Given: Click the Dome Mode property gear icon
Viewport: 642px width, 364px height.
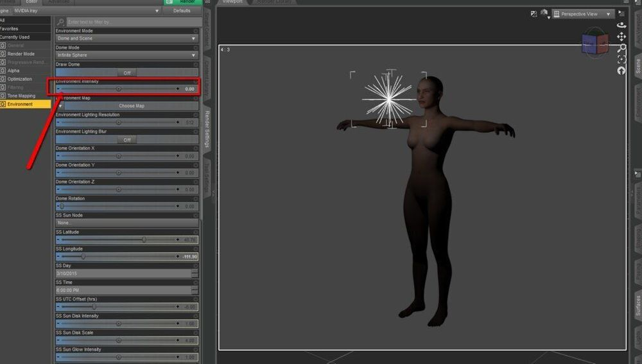Looking at the screenshot, I should pos(196,48).
